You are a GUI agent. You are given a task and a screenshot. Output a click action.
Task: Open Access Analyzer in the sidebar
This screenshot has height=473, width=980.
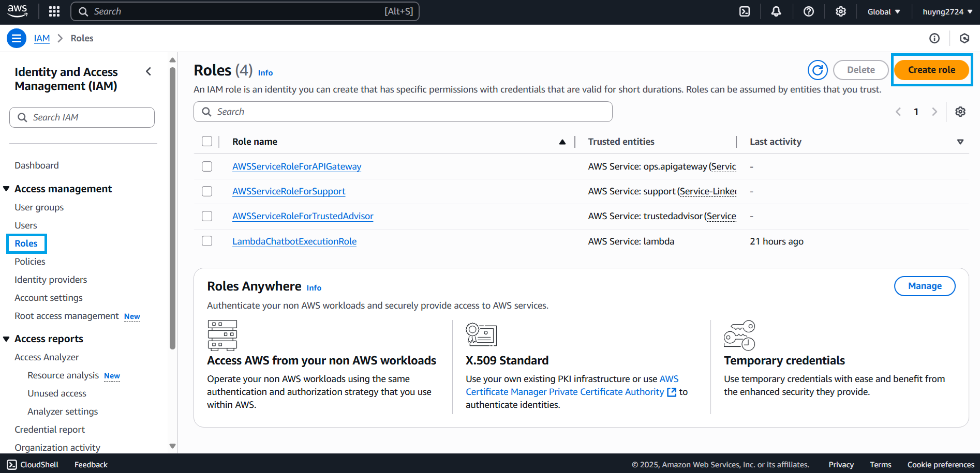click(x=47, y=357)
